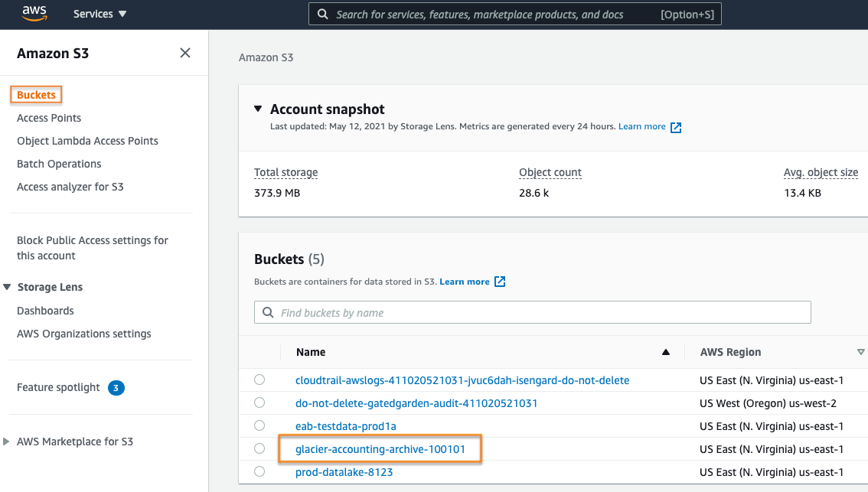The height and width of the screenshot is (492, 868).
Task: Click external link icon beside Account snapshot Learn more
Action: click(x=676, y=127)
